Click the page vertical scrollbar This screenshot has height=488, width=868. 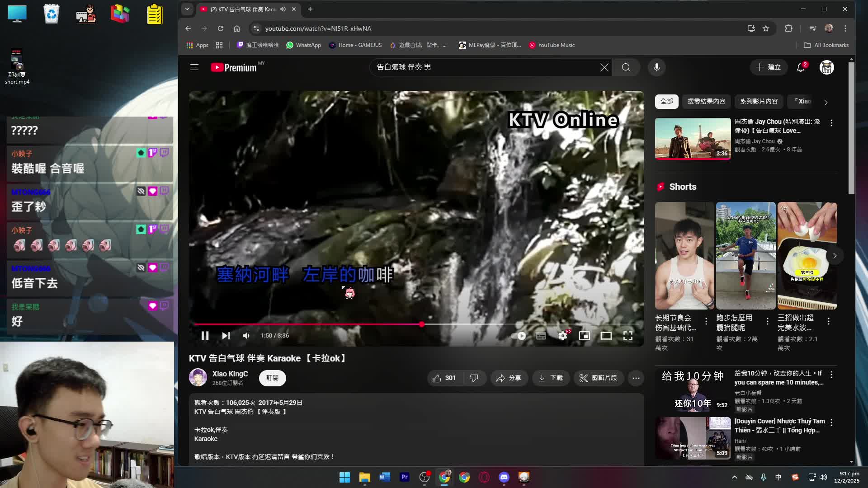pyautogui.click(x=852, y=129)
